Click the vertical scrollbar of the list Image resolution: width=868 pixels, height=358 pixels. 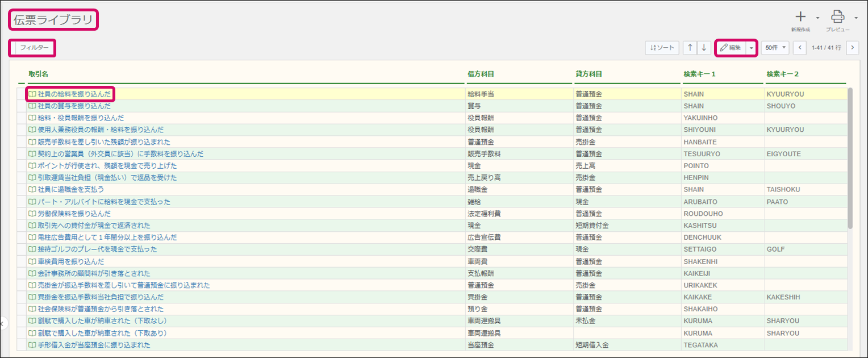pos(850,159)
